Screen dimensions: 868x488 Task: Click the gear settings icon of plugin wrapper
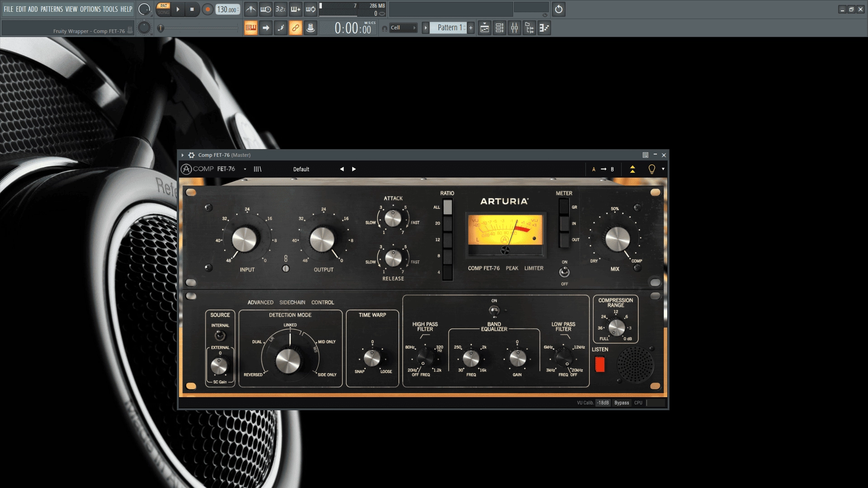(x=192, y=155)
